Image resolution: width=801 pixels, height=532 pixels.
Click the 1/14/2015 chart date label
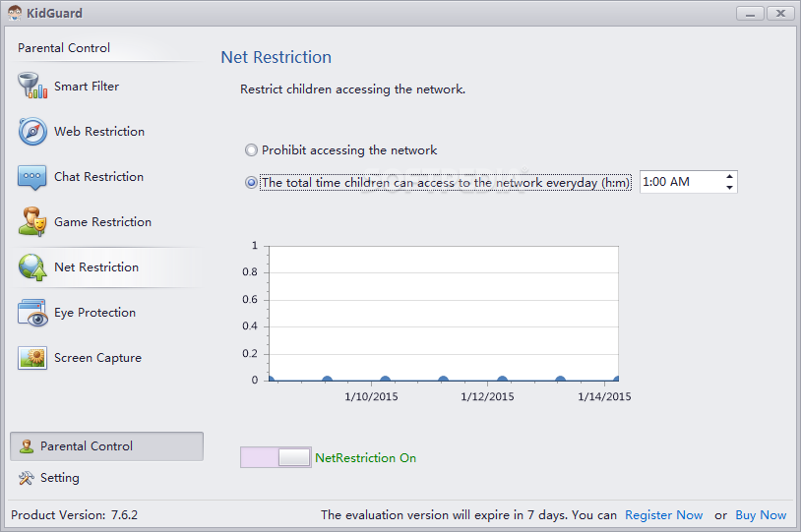click(604, 396)
